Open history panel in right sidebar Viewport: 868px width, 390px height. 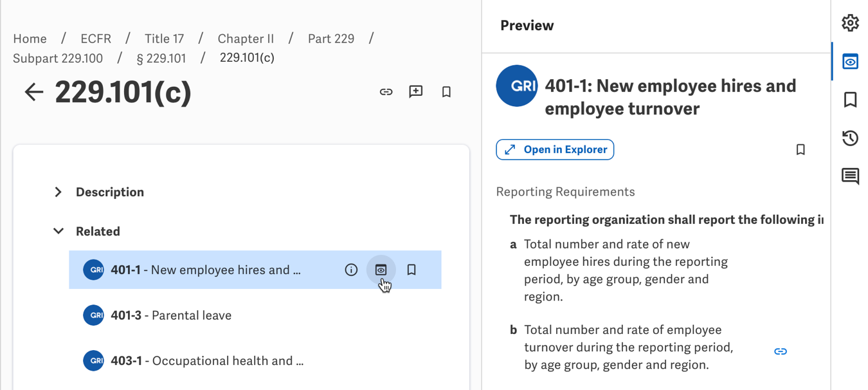click(x=850, y=138)
